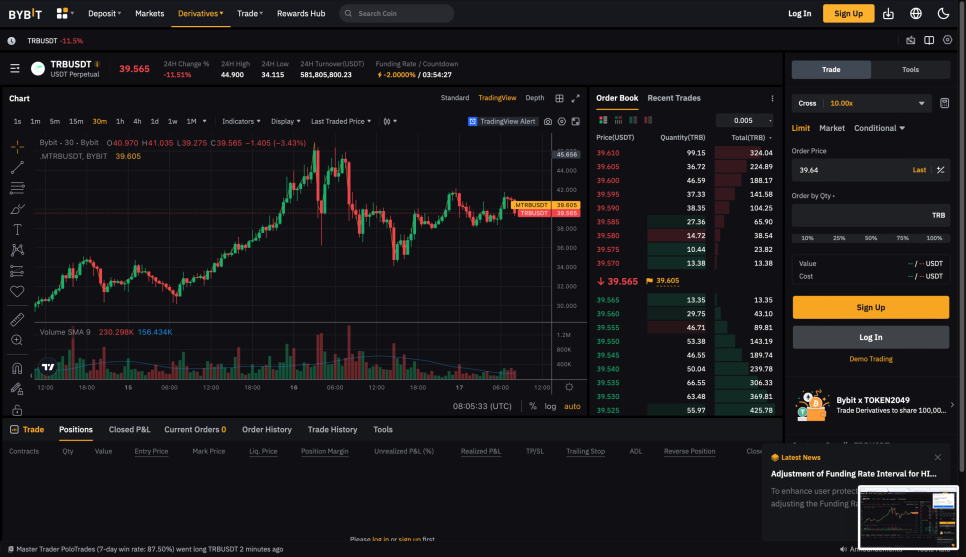The image size is (966, 557).
Task: Take a chart snapshot with camera icon
Action: 548,121
